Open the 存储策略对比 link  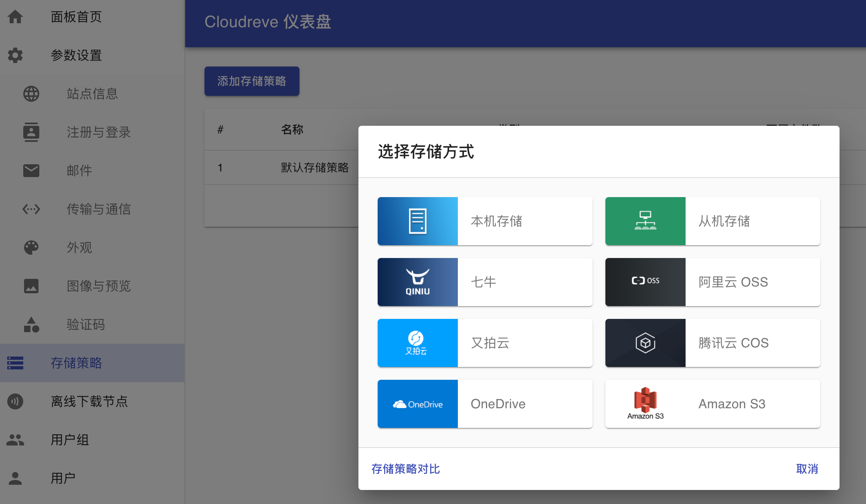tap(406, 469)
